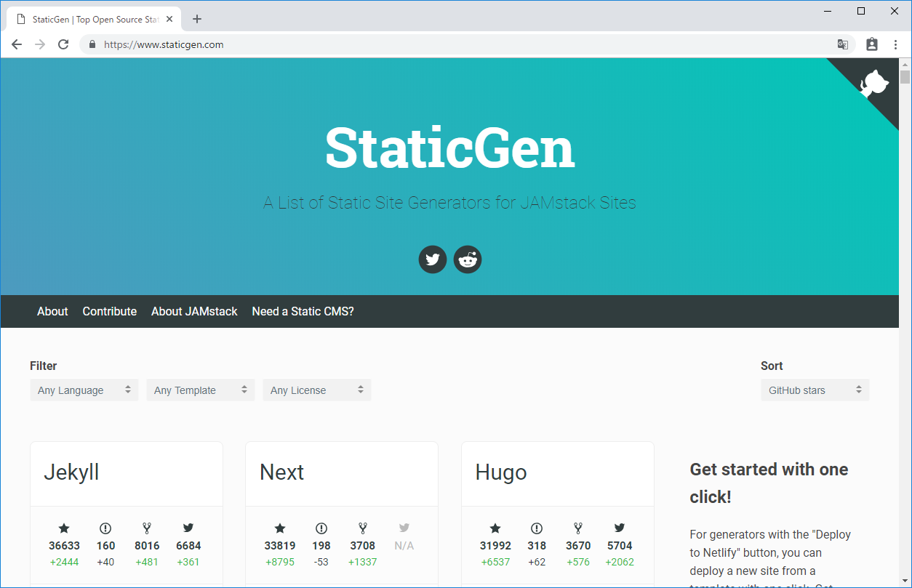
Task: Click the site subtitle about JAMstack Sites
Action: pyautogui.click(x=449, y=203)
